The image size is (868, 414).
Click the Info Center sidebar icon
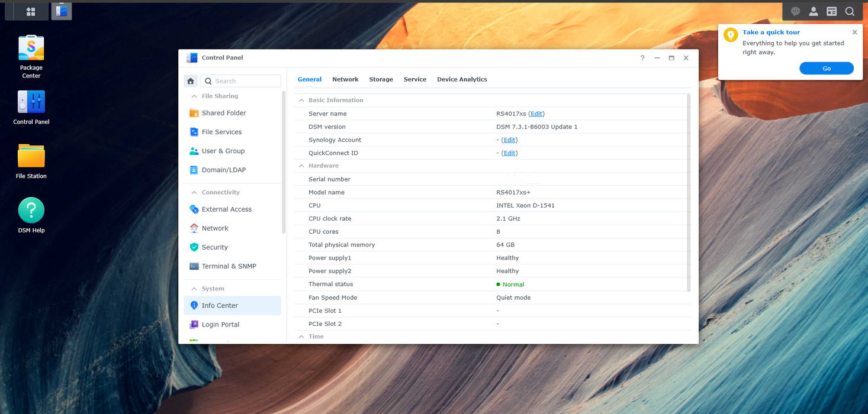pos(194,306)
